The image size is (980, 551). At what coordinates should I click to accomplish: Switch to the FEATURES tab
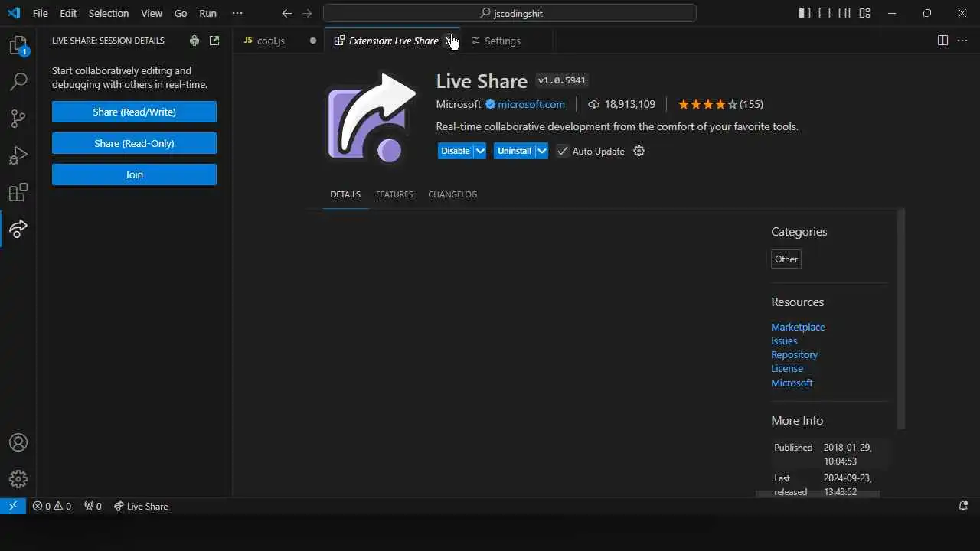click(394, 194)
